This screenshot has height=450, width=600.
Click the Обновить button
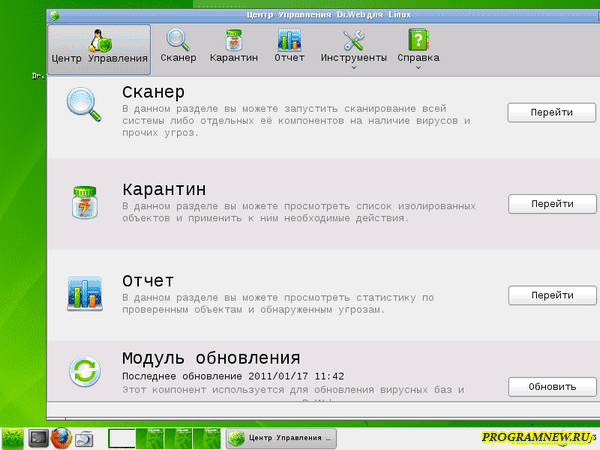(552, 387)
